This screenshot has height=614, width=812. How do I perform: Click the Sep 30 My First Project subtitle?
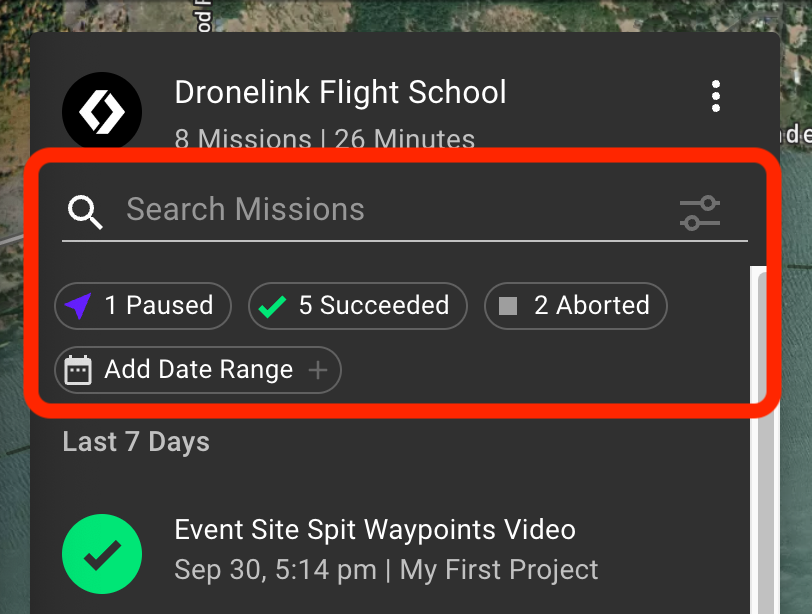point(386,570)
